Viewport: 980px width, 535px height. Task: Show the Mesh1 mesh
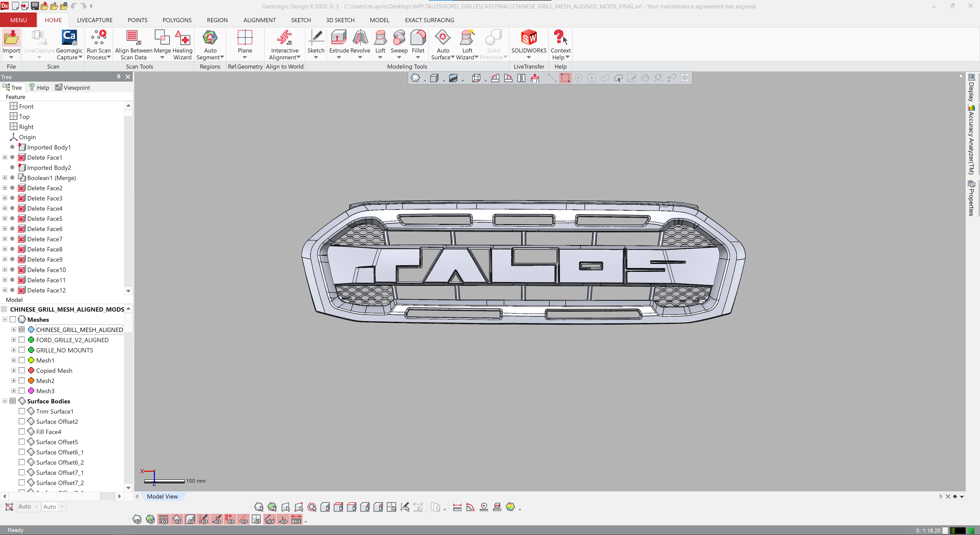click(x=22, y=360)
